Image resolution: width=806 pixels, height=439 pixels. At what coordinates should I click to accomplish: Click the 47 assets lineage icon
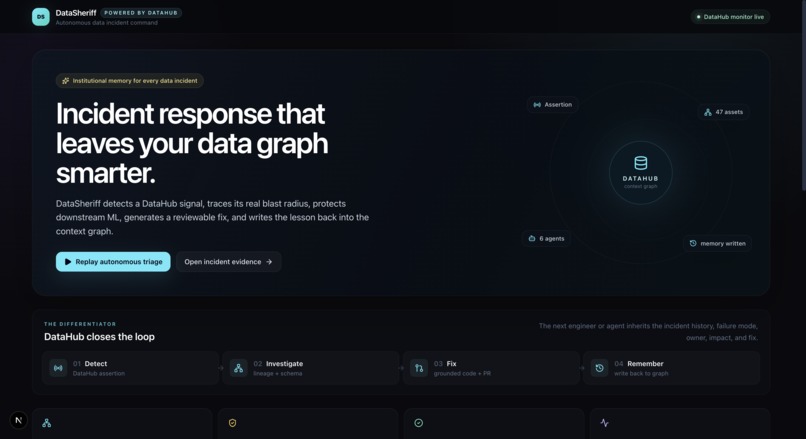point(708,112)
